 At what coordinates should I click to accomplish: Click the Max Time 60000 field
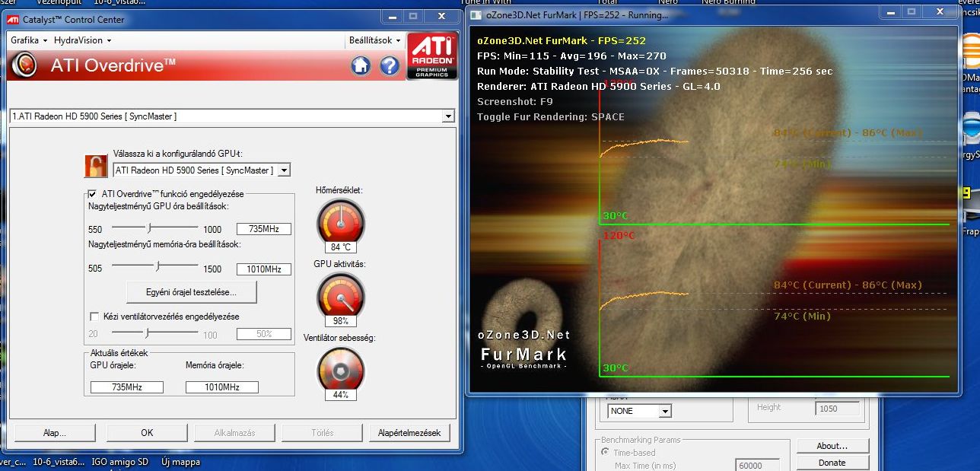[x=759, y=466]
